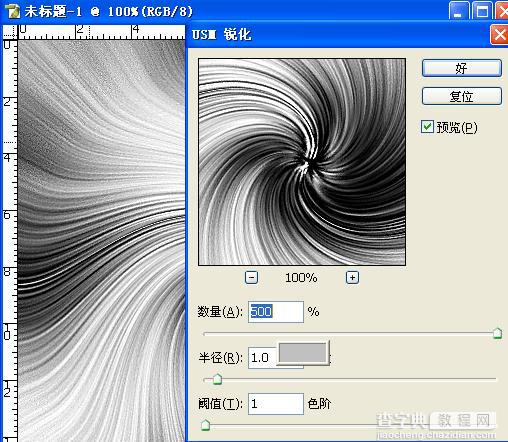Click the ruler origin corner box
Viewport: 508px width, 442px height.
click(10, 32)
